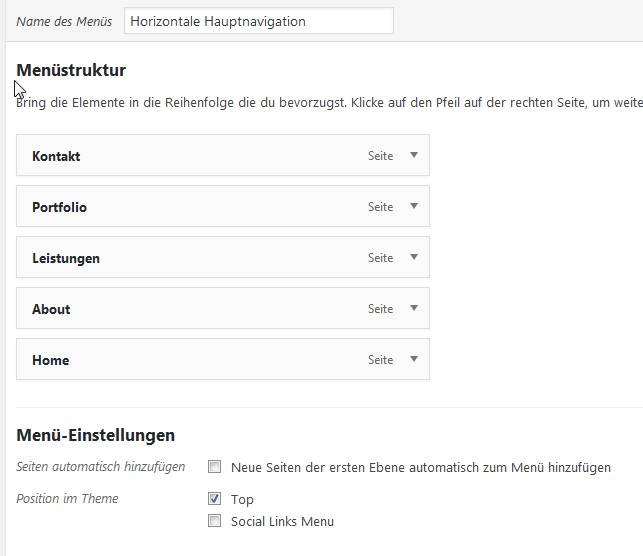Image resolution: width=643 pixels, height=556 pixels.
Task: Select the Portfolio menu item title
Action: click(x=59, y=208)
